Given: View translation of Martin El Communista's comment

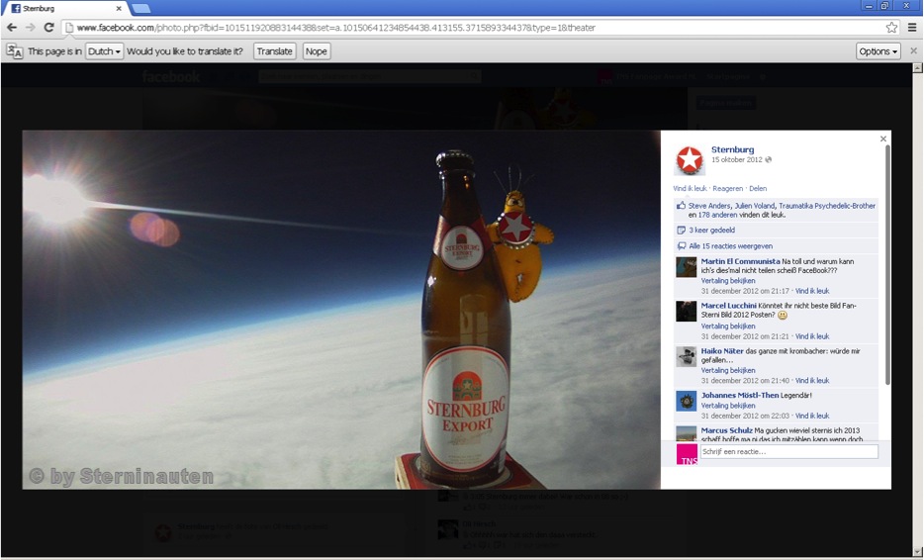Looking at the screenshot, I should 728,281.
